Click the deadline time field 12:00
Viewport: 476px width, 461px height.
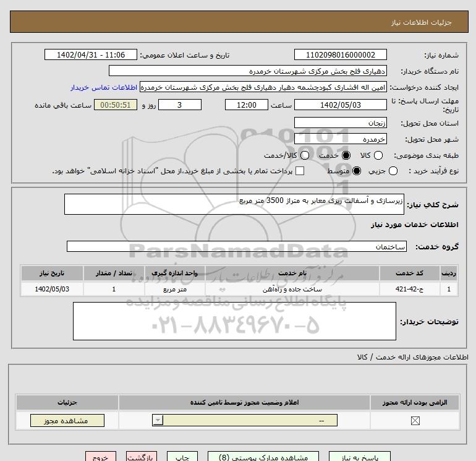247,105
